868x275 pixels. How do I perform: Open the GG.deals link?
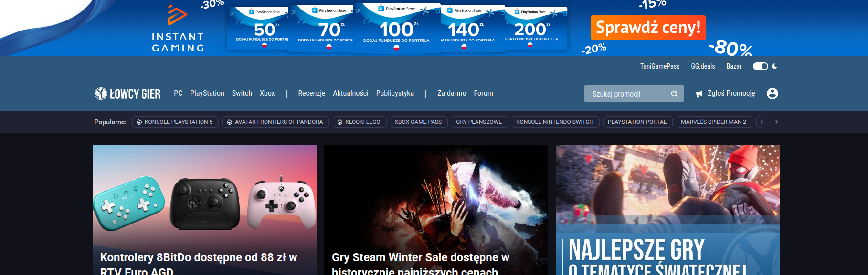(x=703, y=66)
